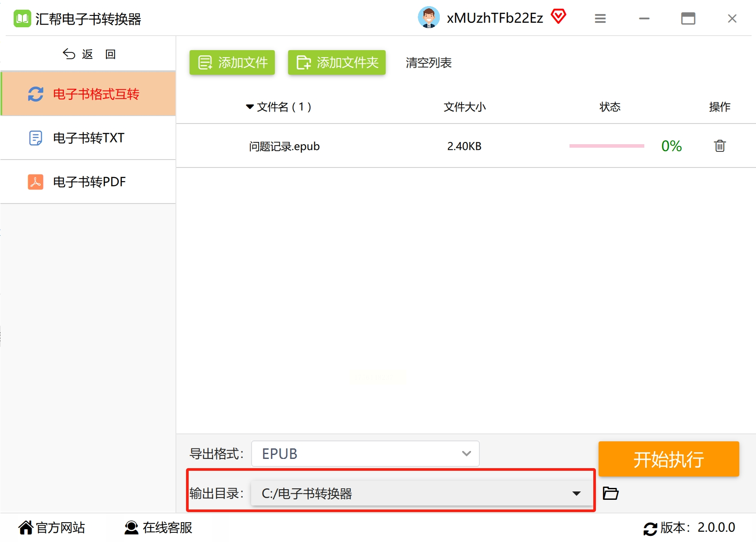Image resolution: width=756 pixels, height=542 pixels.
Task: Close the converter window
Action: click(732, 18)
